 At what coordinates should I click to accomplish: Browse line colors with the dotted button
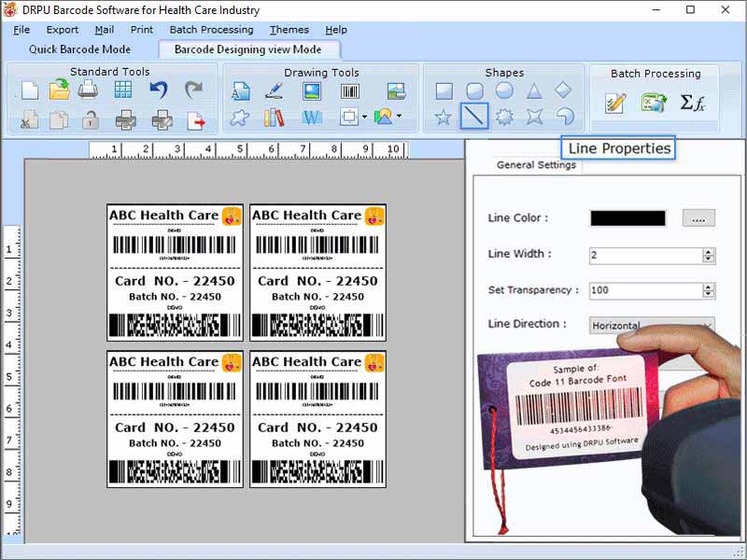699,217
